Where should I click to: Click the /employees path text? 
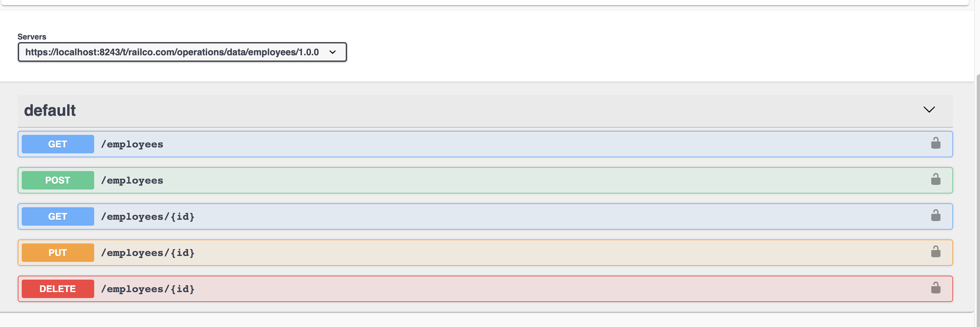coord(132,144)
